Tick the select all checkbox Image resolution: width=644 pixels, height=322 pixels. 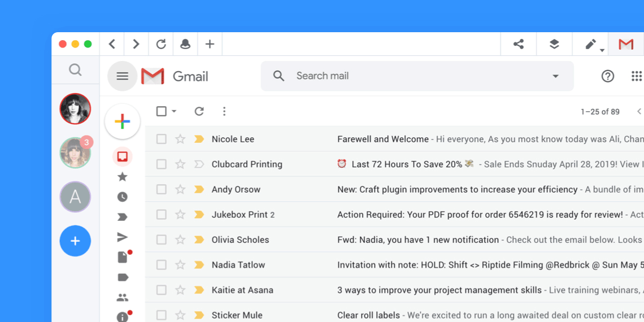pos(162,111)
